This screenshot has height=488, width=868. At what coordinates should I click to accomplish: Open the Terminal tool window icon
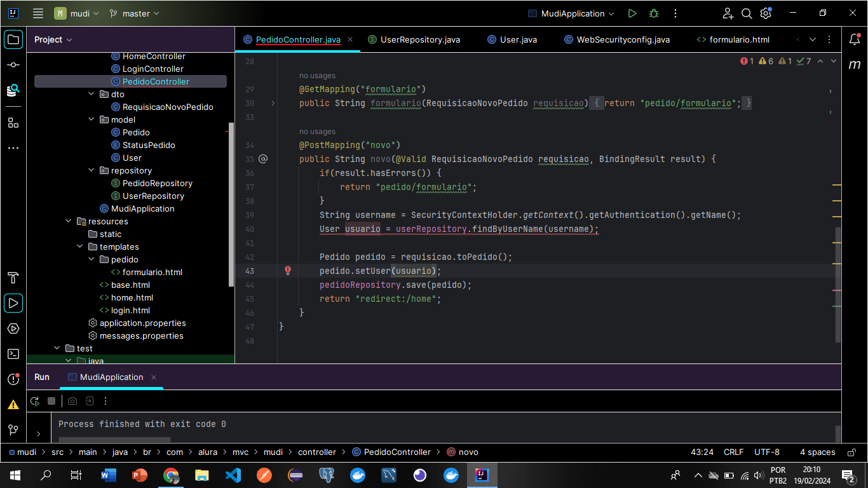pyautogui.click(x=13, y=354)
